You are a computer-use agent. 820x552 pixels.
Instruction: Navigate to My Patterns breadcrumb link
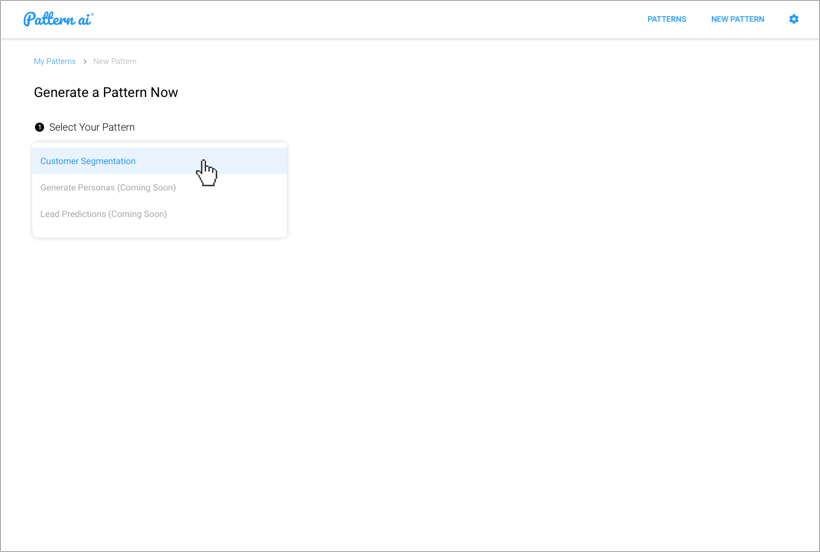point(54,62)
